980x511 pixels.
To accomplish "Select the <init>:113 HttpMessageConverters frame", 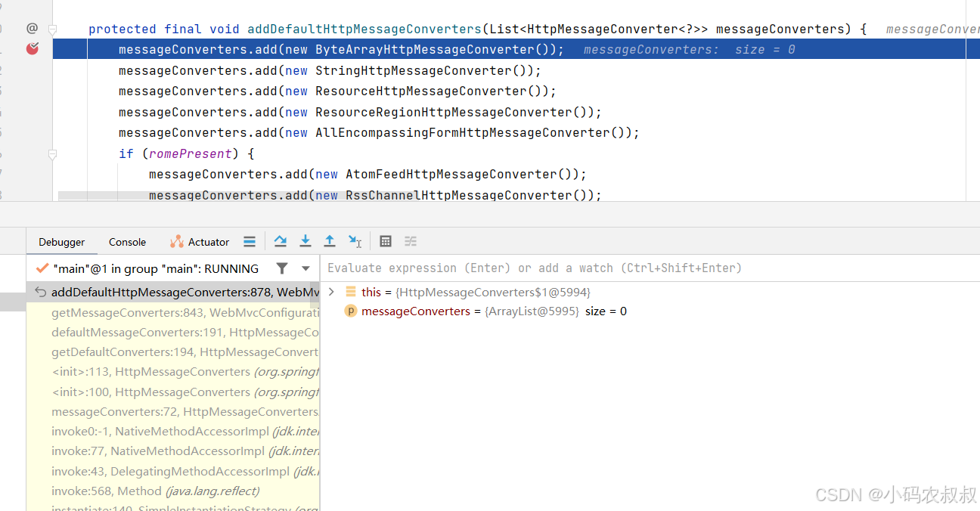I will tap(173, 372).
